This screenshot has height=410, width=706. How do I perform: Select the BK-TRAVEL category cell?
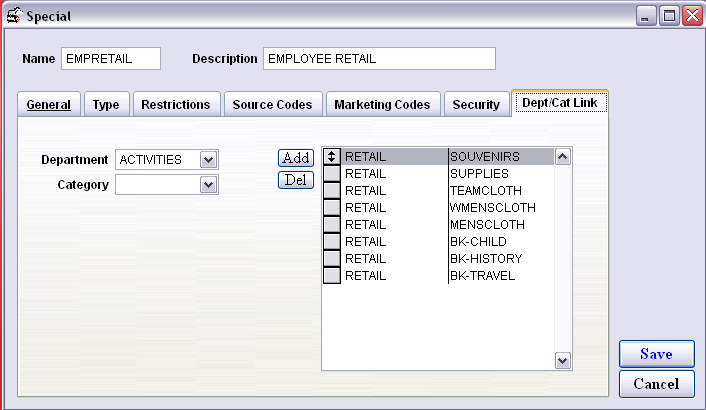coord(501,275)
